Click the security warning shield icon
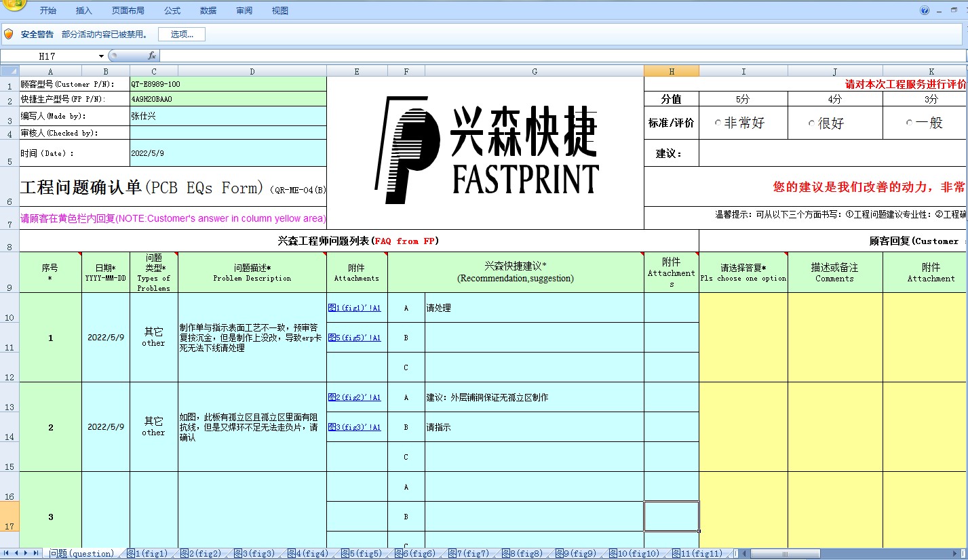 point(9,34)
